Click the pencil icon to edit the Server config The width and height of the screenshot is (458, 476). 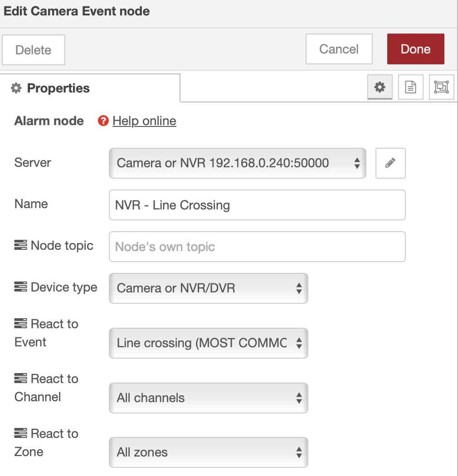click(390, 163)
